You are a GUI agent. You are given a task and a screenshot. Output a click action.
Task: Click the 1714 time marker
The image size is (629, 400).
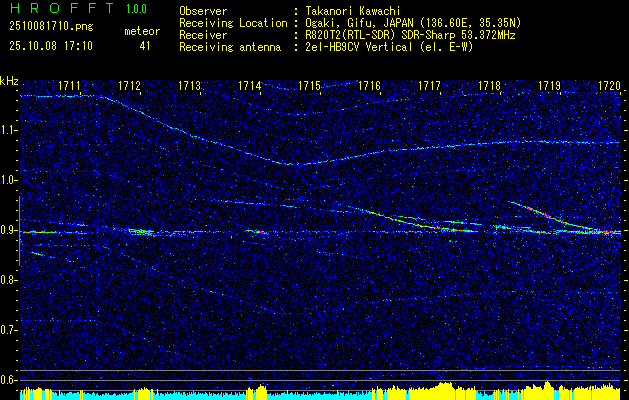(250, 85)
